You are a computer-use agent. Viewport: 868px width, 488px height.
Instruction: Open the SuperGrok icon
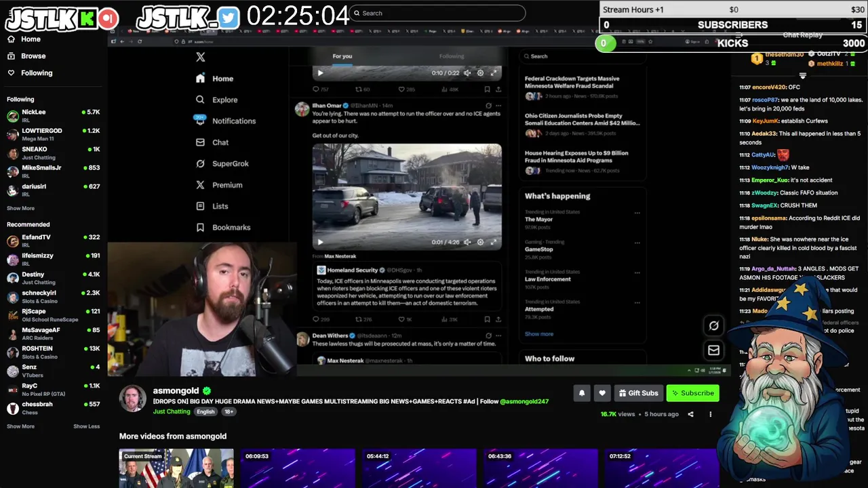click(200, 163)
